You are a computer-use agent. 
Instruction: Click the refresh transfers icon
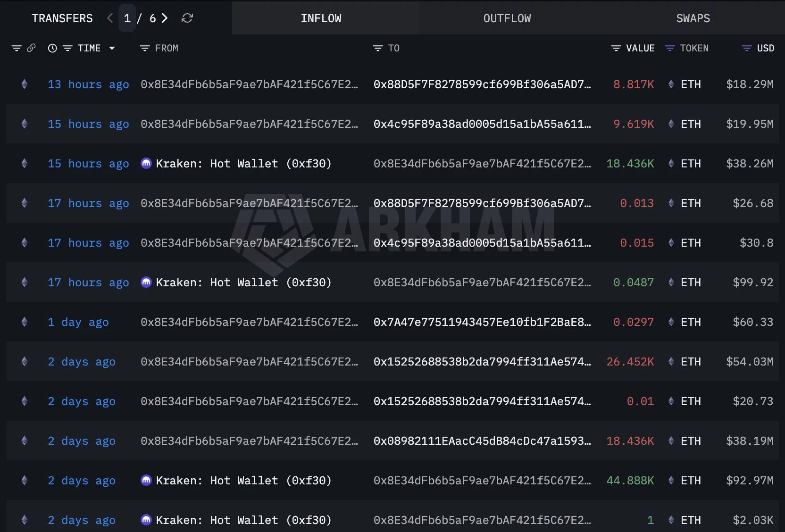(187, 18)
